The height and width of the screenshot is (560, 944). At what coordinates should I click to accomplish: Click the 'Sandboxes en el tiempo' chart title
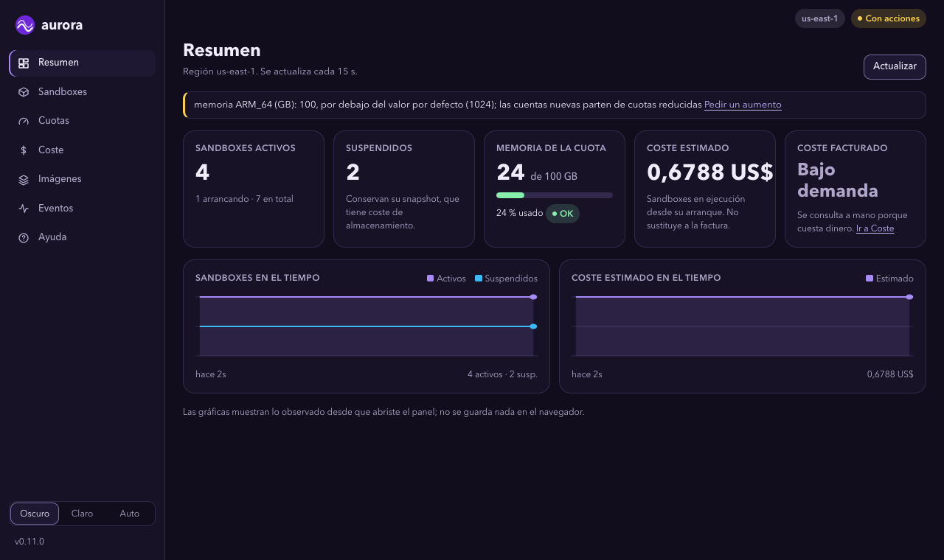(x=257, y=278)
